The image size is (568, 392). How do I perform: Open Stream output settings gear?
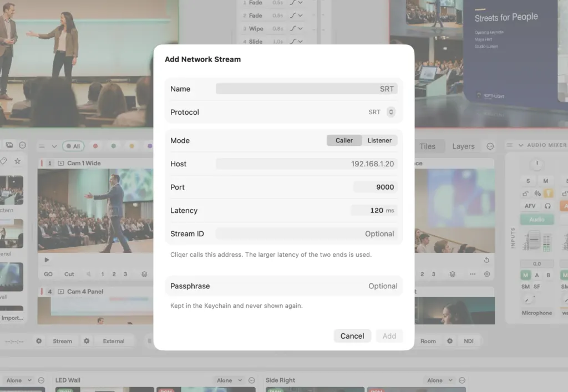(39, 341)
